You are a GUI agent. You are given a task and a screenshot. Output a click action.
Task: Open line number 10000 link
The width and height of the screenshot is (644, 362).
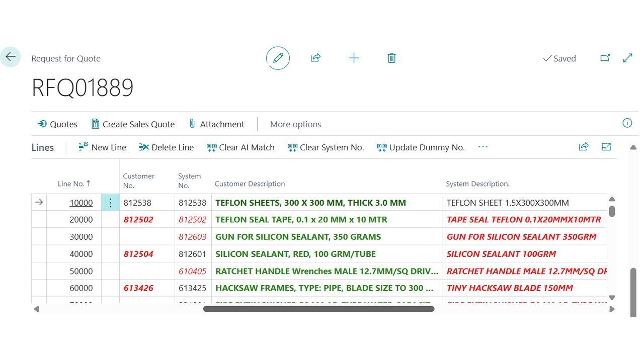[x=81, y=203]
